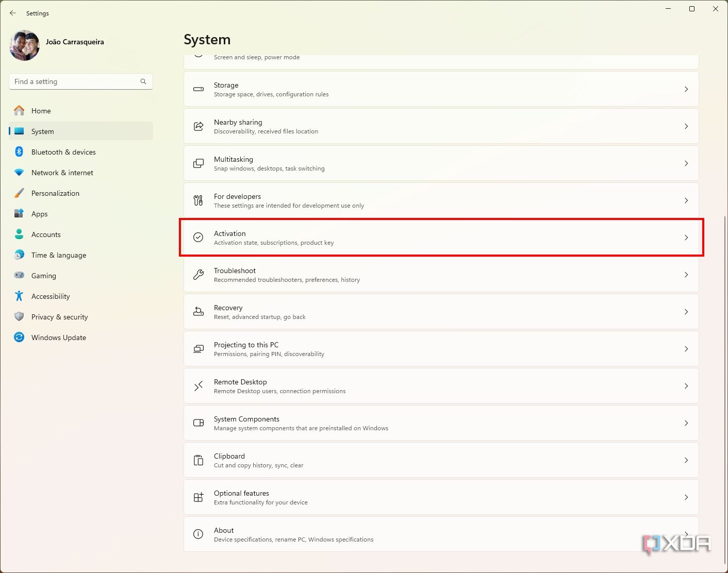The image size is (728, 573).
Task: Click 'Remote Desktop users, connection permissions' text
Action: [x=280, y=391]
